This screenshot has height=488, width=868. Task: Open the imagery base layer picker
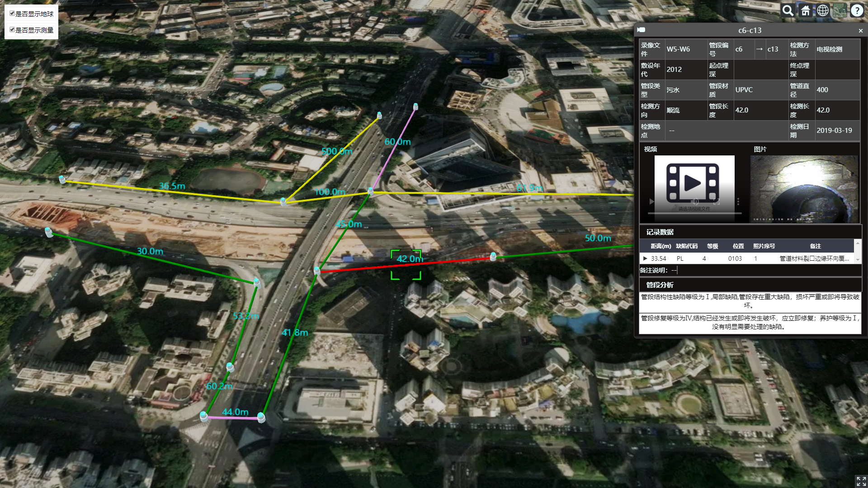pos(840,11)
